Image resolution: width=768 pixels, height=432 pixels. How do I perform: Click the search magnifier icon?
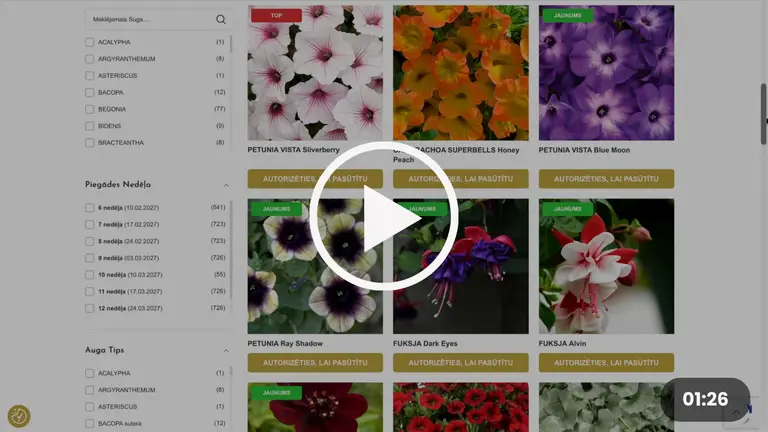[221, 20]
